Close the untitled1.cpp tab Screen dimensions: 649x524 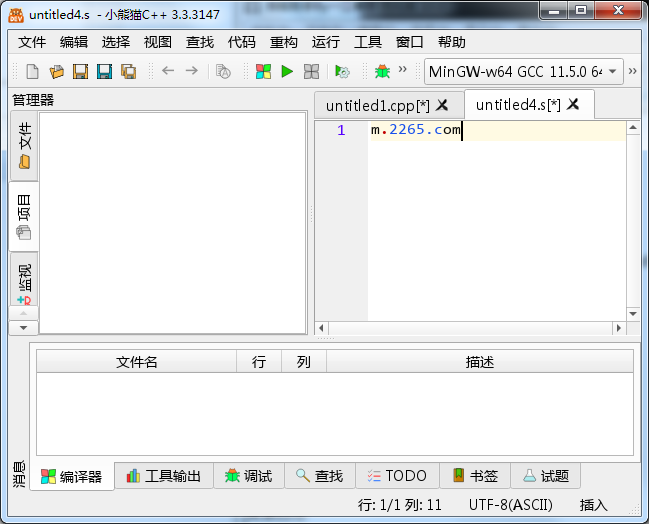pyautogui.click(x=442, y=105)
